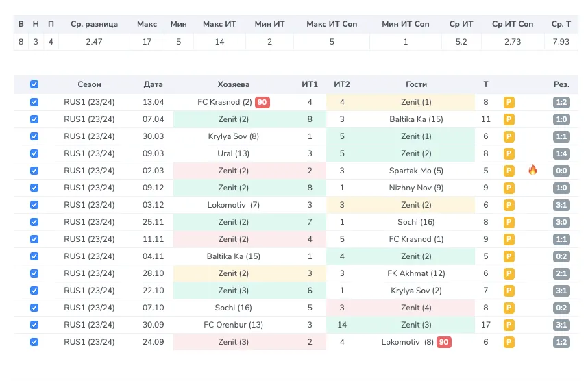This screenshot has height=381, width=588.
Task: Click FC Orenbur (13) team cell
Action: coord(233,325)
